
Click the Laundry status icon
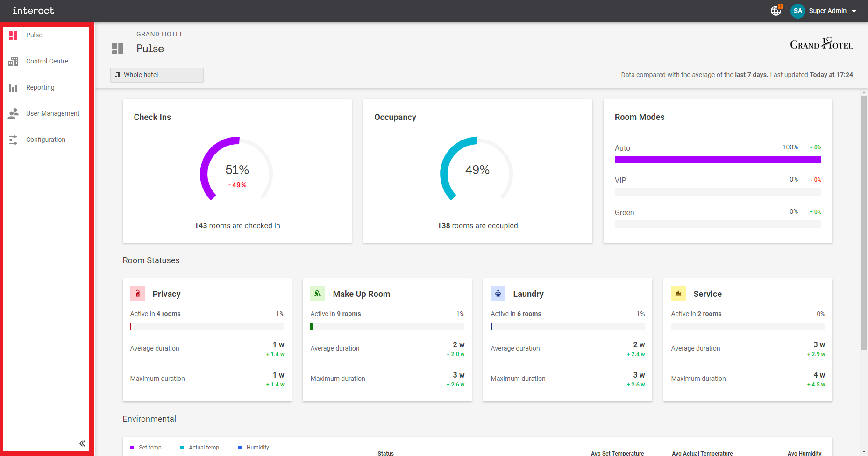[498, 294]
